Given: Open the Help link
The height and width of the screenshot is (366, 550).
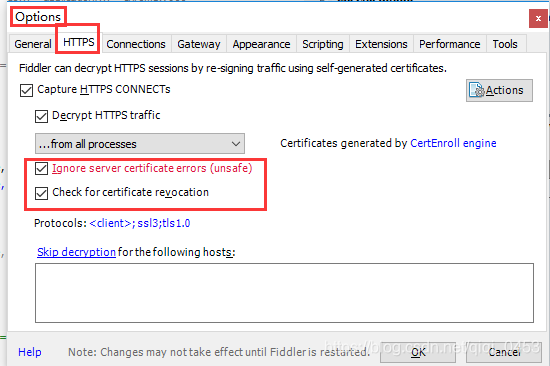Looking at the screenshot, I should [x=30, y=352].
